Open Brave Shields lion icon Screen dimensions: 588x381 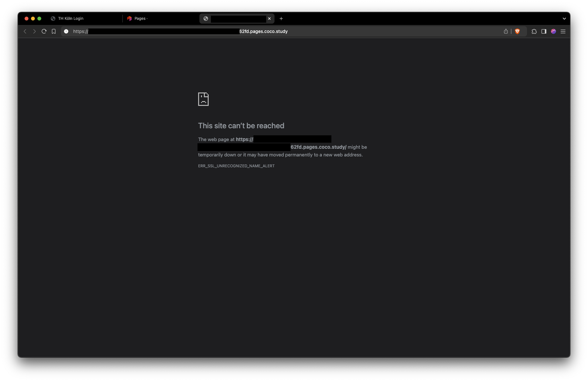pos(517,31)
